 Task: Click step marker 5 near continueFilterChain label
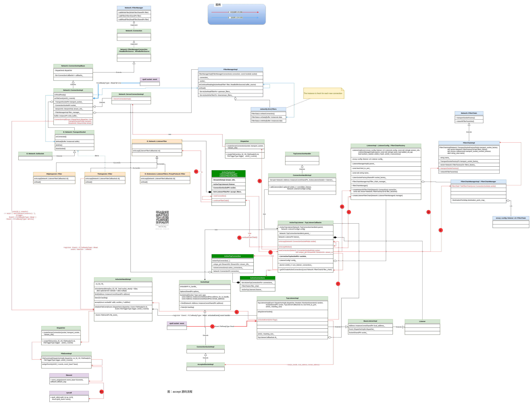tap(239, 238)
